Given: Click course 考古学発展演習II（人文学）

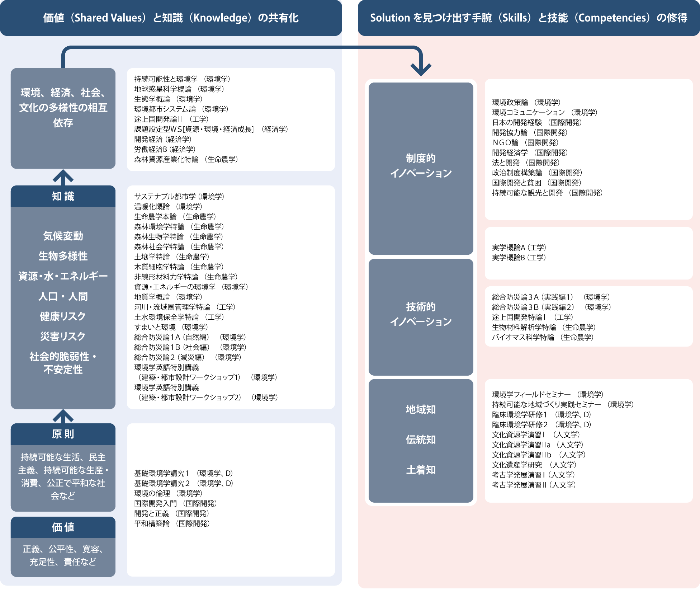Looking at the screenshot, I should (534, 485).
